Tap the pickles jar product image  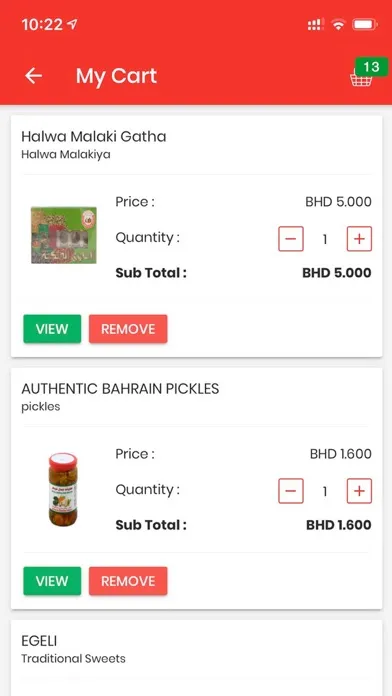[x=63, y=490]
